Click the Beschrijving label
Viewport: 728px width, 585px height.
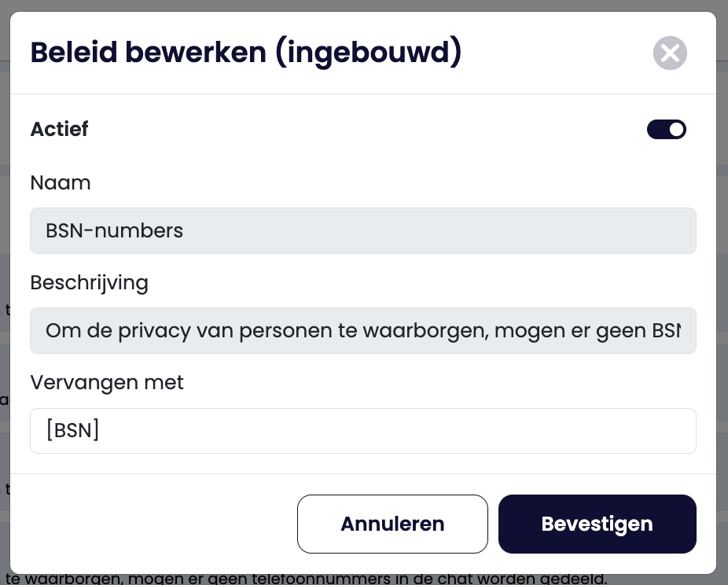coord(89,283)
